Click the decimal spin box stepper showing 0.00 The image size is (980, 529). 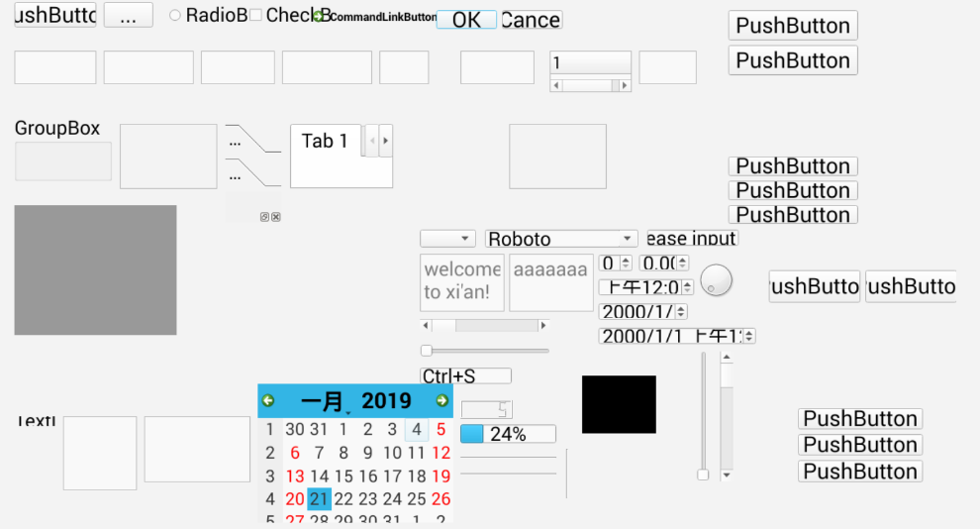(x=682, y=264)
